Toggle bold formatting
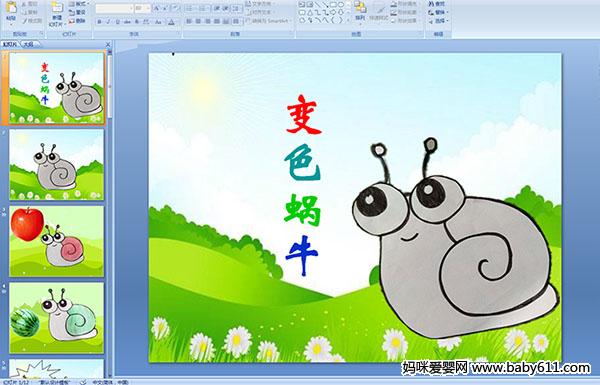The height and width of the screenshot is (385, 600). click(99, 22)
